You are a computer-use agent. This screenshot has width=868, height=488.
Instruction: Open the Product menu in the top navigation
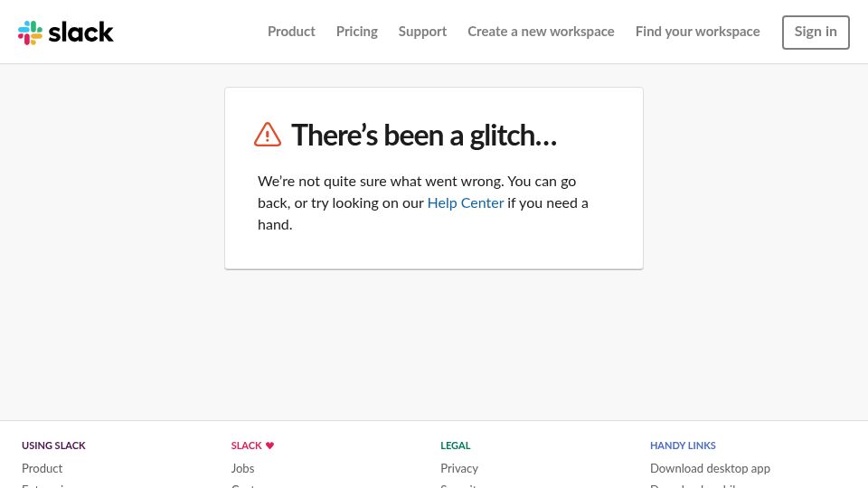tap(291, 32)
